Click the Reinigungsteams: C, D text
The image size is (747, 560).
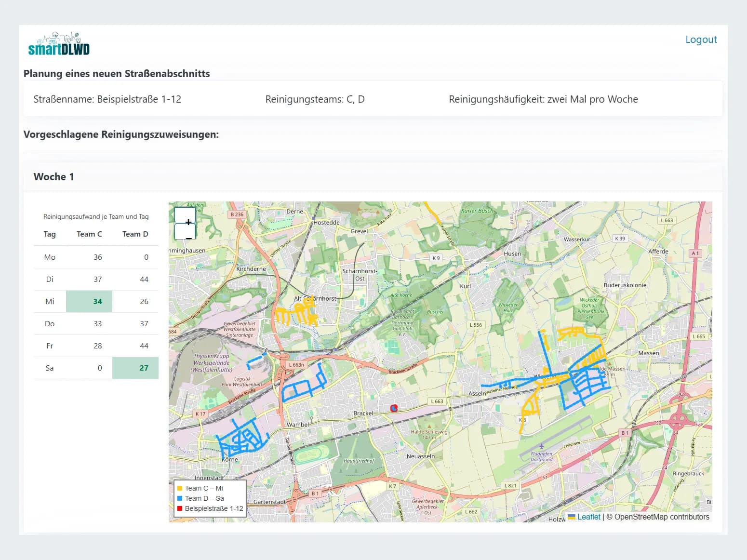315,99
